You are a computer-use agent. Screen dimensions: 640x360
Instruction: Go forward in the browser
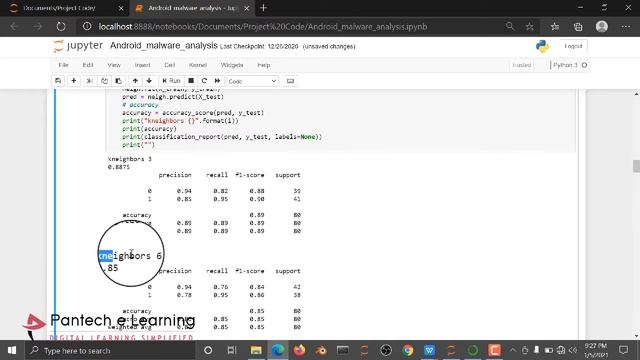(38, 27)
